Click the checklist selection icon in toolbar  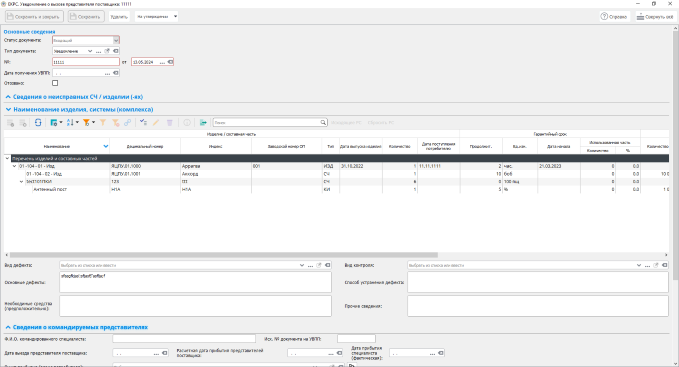coord(143,123)
